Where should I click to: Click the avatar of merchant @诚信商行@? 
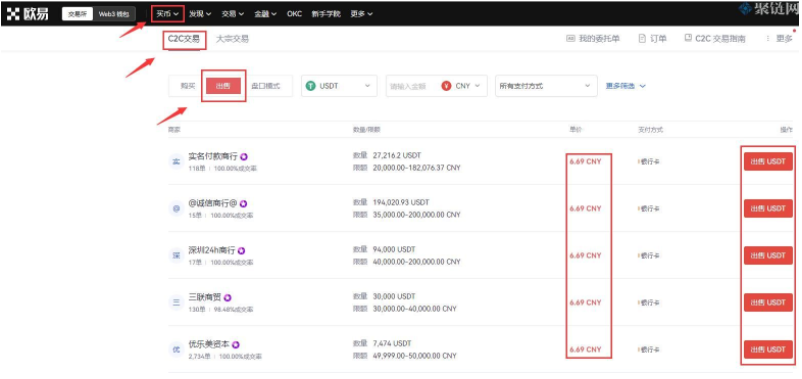(x=175, y=209)
